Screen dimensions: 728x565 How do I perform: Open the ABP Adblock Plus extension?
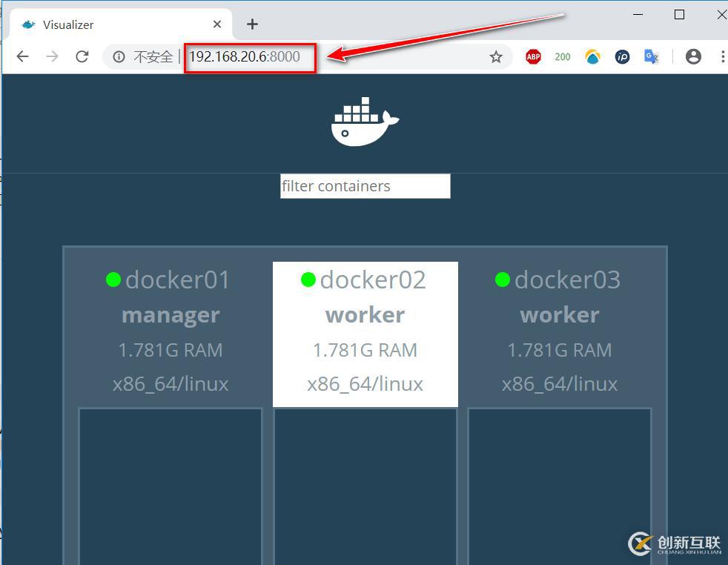point(533,56)
